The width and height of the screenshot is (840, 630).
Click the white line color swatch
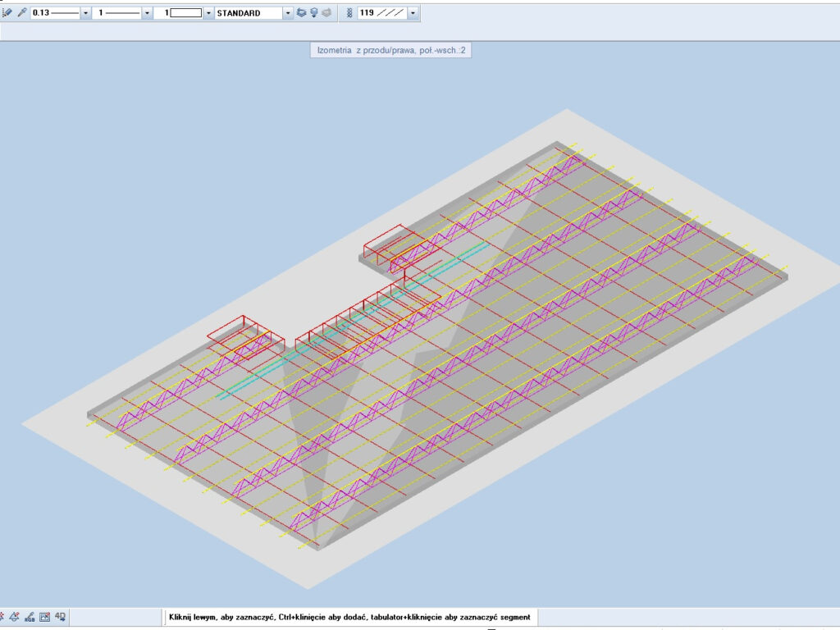(186, 13)
